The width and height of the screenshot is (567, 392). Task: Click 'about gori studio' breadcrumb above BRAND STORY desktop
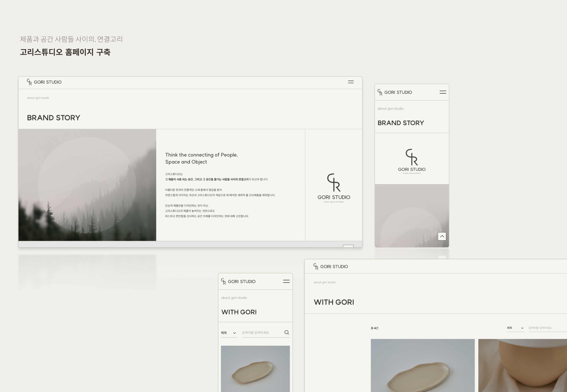38,98
